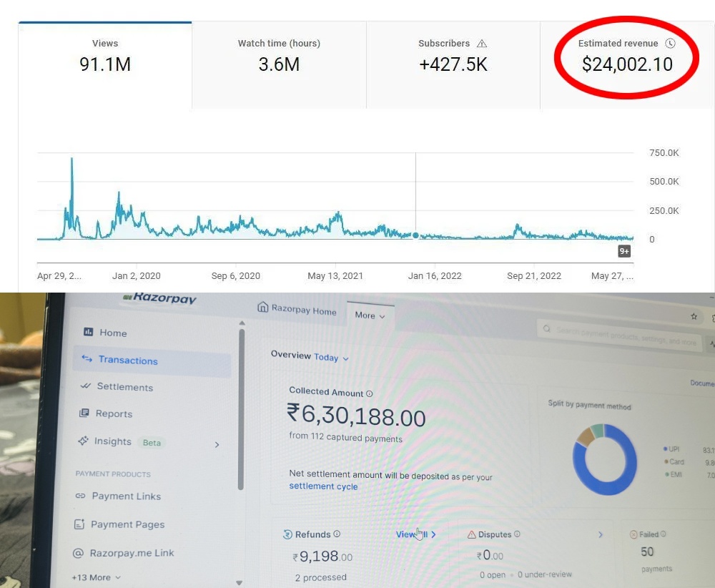Click the Payment Links chain icon
715x588 pixels.
tap(80, 496)
